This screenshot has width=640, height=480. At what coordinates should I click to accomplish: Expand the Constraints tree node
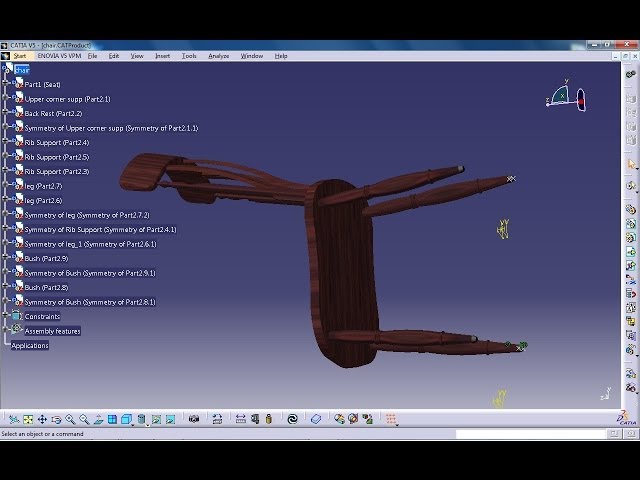point(5,315)
